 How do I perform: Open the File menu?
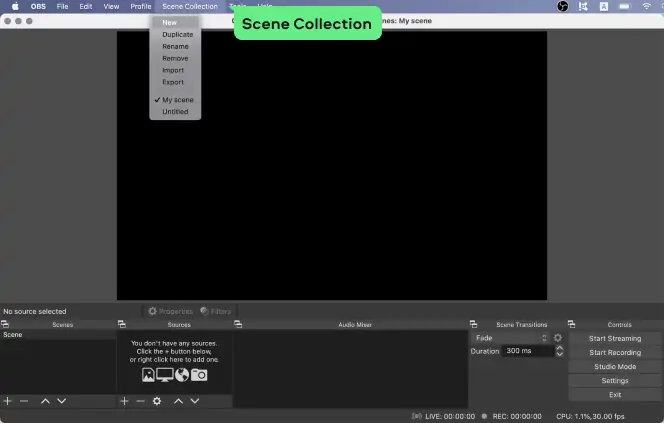click(62, 6)
